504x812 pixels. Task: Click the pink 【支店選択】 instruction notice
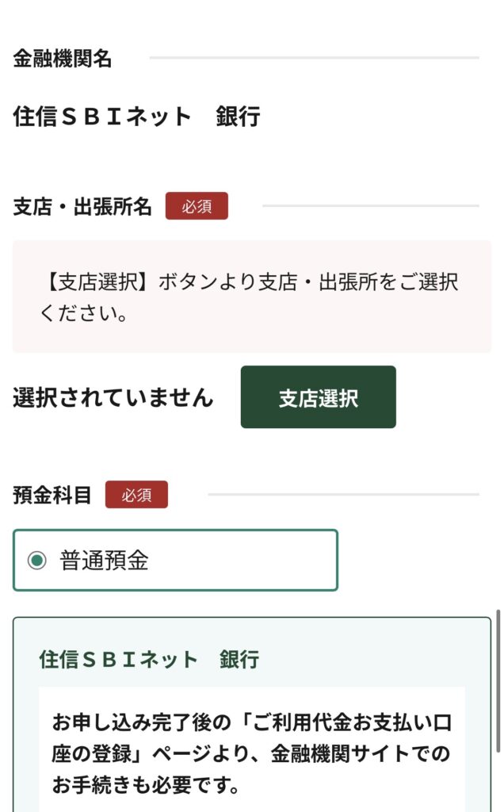[x=251, y=297]
